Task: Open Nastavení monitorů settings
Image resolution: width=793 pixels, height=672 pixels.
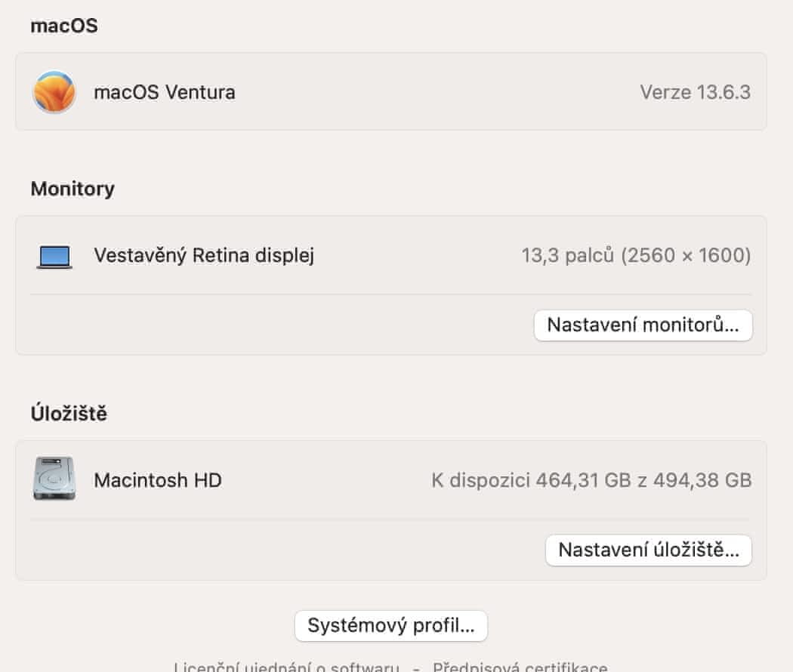Action: pyautogui.click(x=643, y=325)
